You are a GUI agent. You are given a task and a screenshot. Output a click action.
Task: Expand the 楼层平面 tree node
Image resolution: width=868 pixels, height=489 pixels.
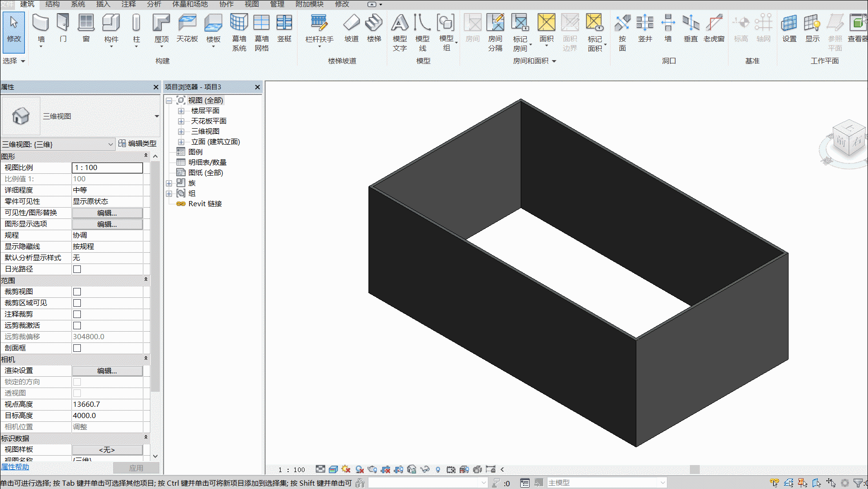point(181,111)
